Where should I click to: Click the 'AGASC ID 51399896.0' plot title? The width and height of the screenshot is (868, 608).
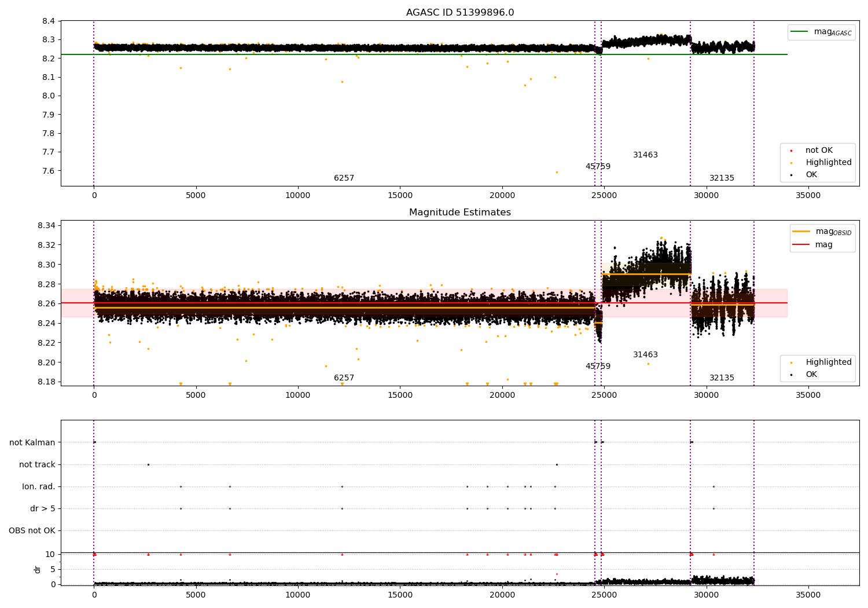[x=460, y=13]
